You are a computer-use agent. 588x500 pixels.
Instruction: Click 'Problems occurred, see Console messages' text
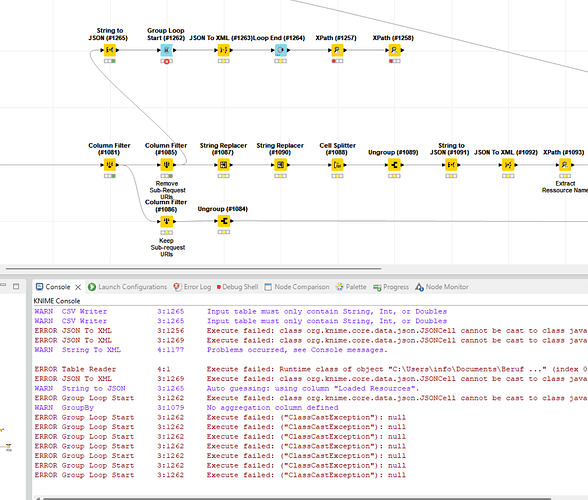pos(297,350)
